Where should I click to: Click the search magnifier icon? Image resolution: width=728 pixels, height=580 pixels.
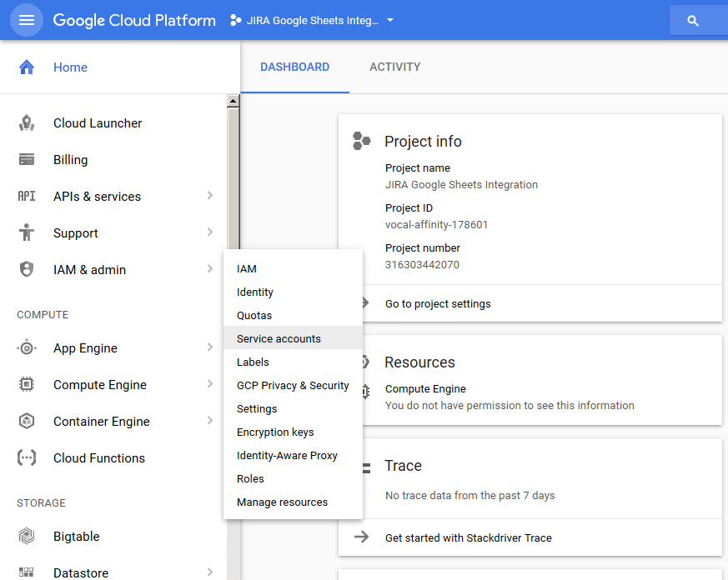click(693, 21)
